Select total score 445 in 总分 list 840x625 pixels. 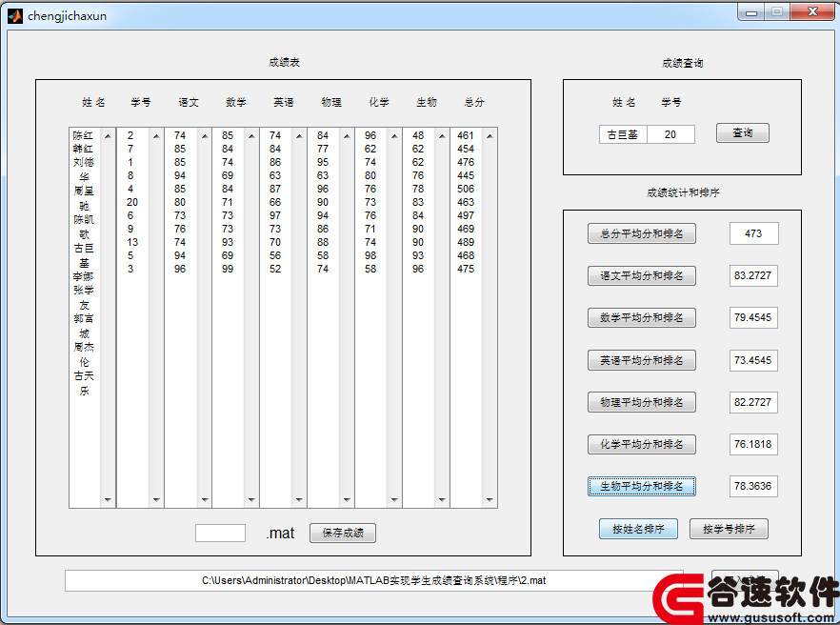click(466, 175)
